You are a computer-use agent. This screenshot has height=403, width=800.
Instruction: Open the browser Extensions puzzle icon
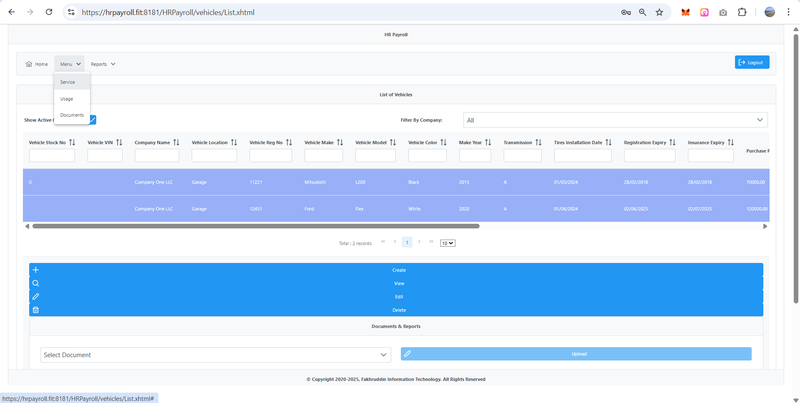742,12
